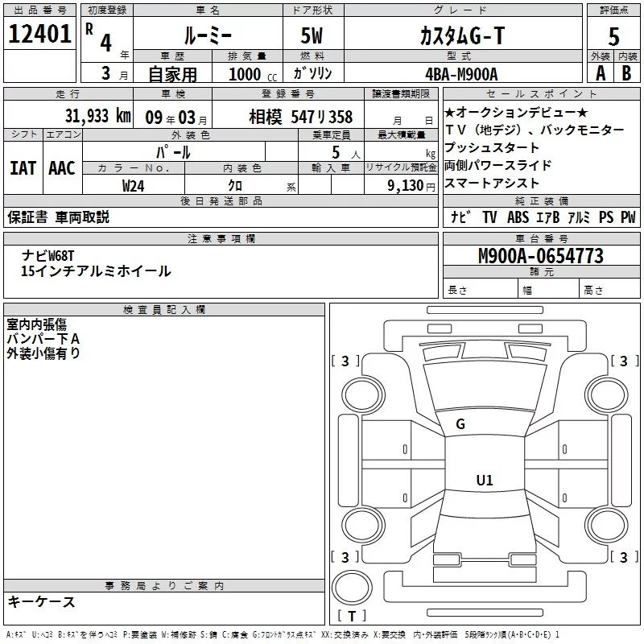Select the grade カスタムG-T

[462, 35]
